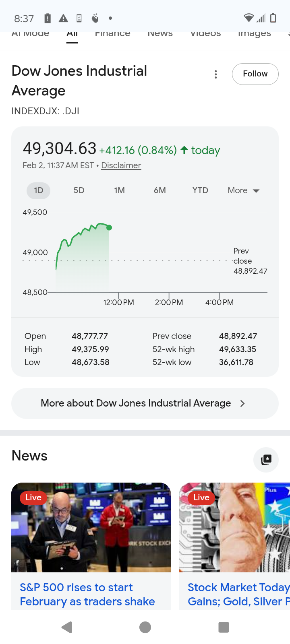
Task: Open S&P 500 rises news article
Action: pyautogui.click(x=87, y=594)
